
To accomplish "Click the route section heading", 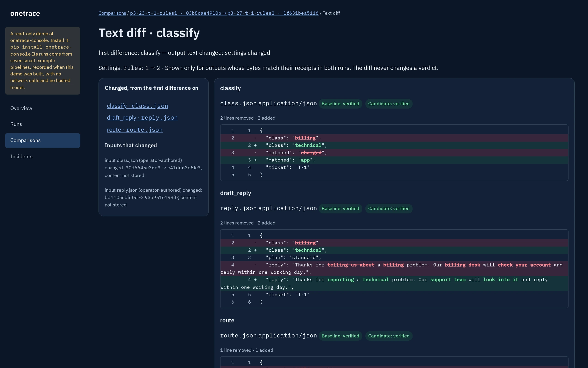I will point(227,320).
